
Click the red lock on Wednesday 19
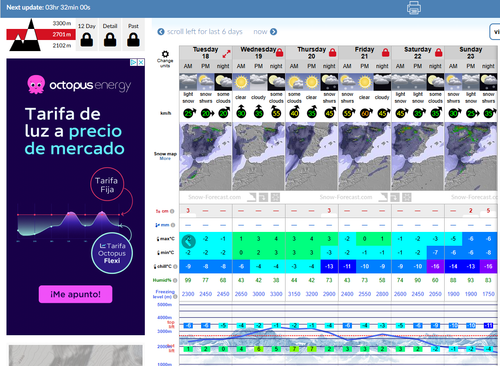pos(280,52)
